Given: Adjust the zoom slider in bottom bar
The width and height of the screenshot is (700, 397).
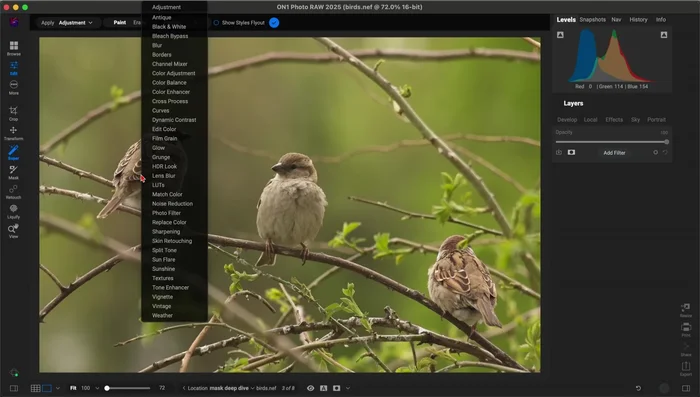Looking at the screenshot, I should (128, 388).
